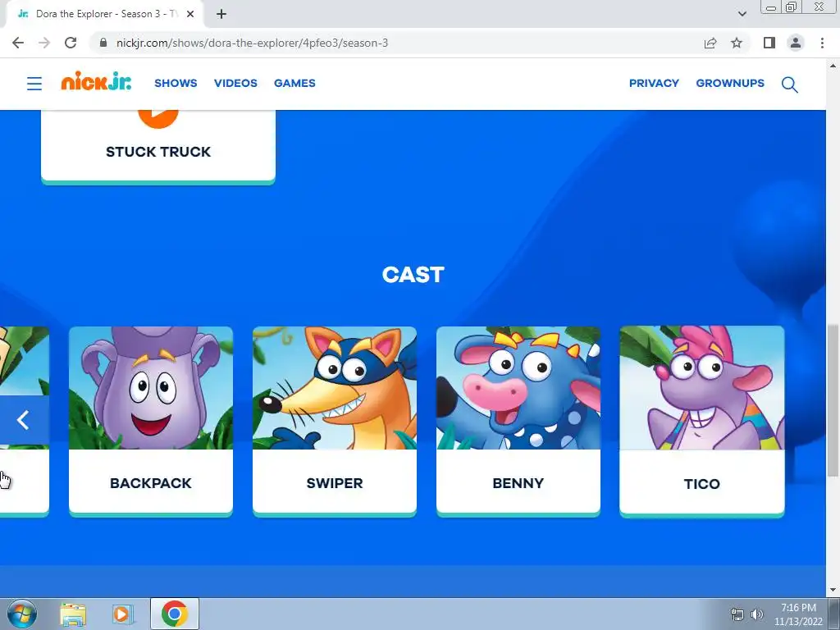This screenshot has height=630, width=840.
Task: Bookmark this tab with the star icon
Action: 737,43
